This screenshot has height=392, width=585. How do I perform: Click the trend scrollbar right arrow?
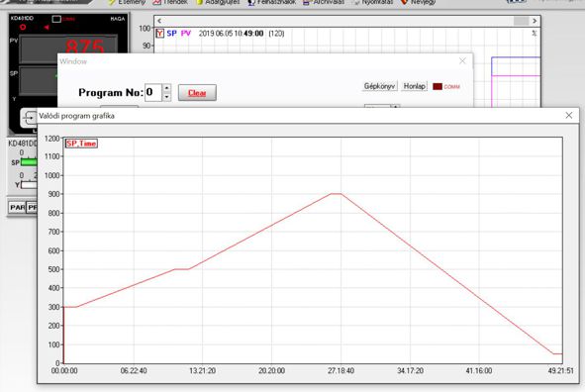click(x=535, y=21)
